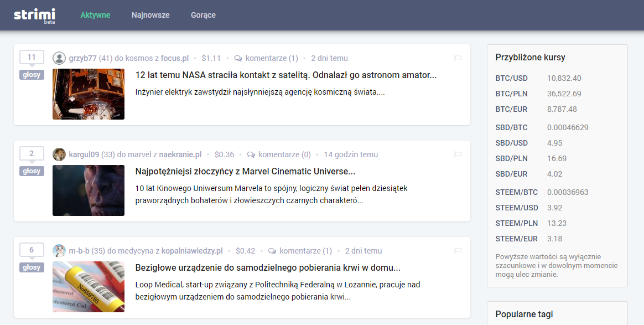Upvote the medycyna post with 6 votes
Screen dimensions: 644x325
32,250
